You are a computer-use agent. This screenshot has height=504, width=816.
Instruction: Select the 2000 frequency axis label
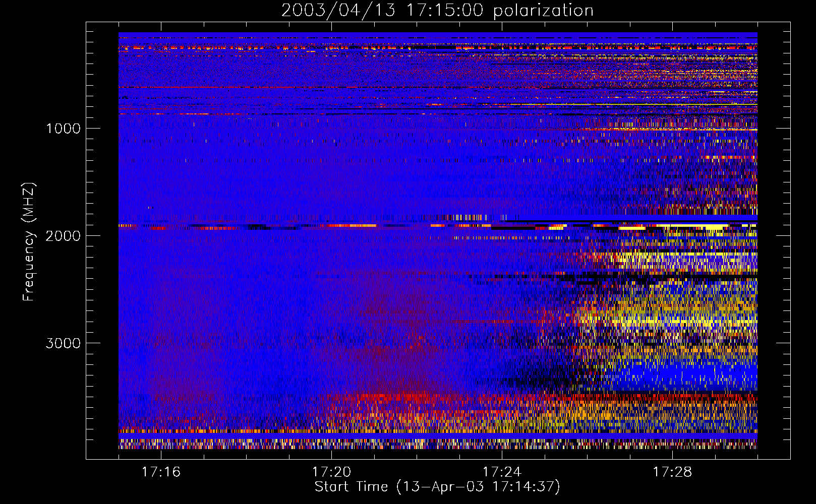[63, 236]
